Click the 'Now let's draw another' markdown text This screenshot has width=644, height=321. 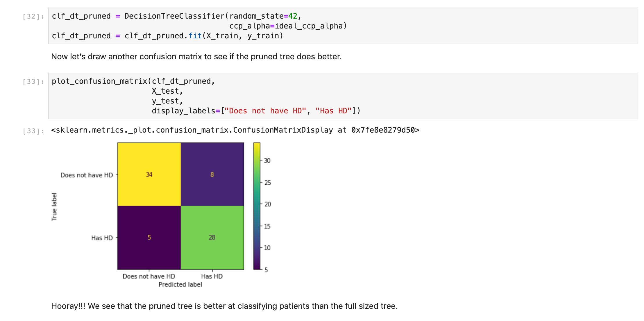pyautogui.click(x=196, y=56)
